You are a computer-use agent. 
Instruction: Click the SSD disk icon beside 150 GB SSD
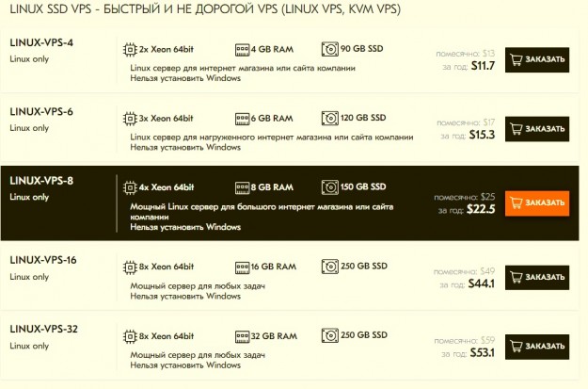(328, 186)
